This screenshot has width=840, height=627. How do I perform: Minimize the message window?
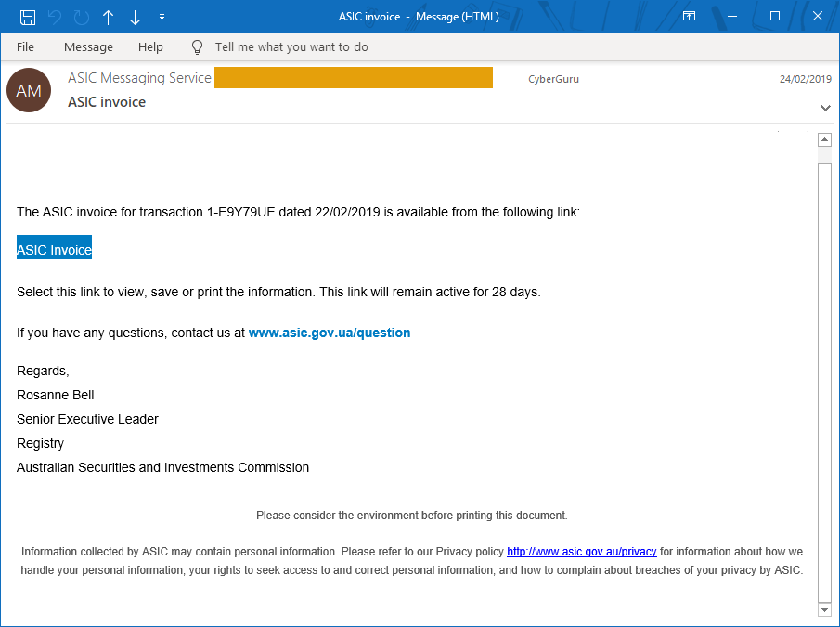click(732, 16)
